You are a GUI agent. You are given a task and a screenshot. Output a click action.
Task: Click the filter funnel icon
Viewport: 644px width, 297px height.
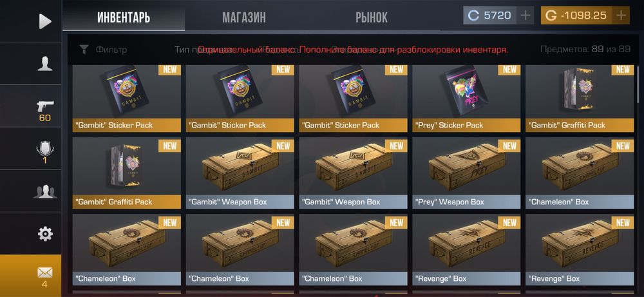pos(84,50)
